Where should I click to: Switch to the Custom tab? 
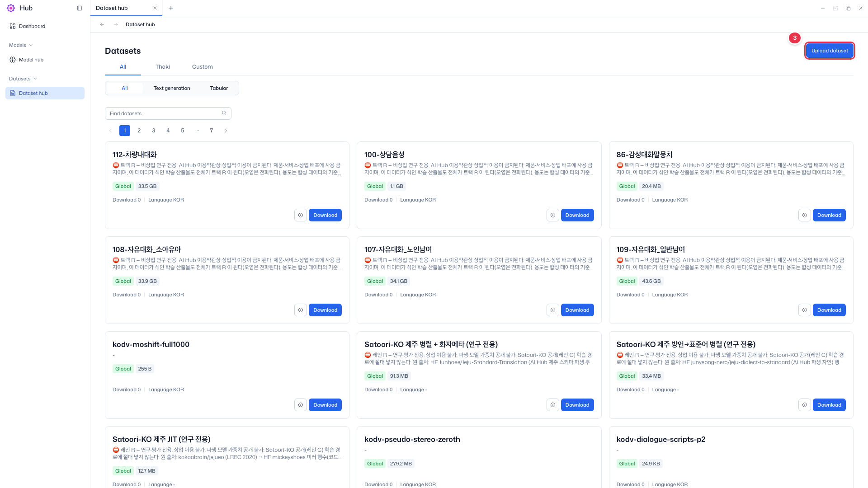(203, 67)
